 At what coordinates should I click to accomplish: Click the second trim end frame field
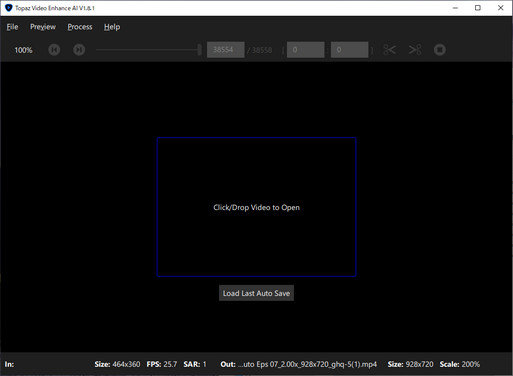click(x=350, y=50)
